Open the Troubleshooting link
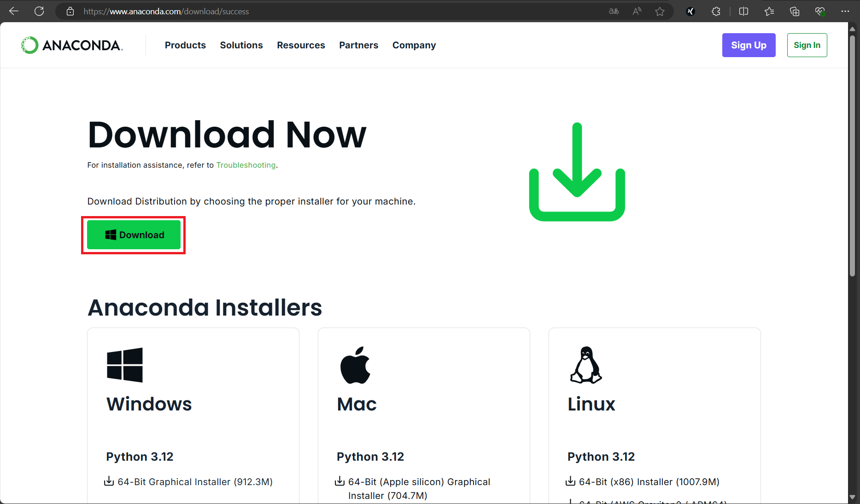Viewport: 860px width, 504px height. tap(246, 165)
